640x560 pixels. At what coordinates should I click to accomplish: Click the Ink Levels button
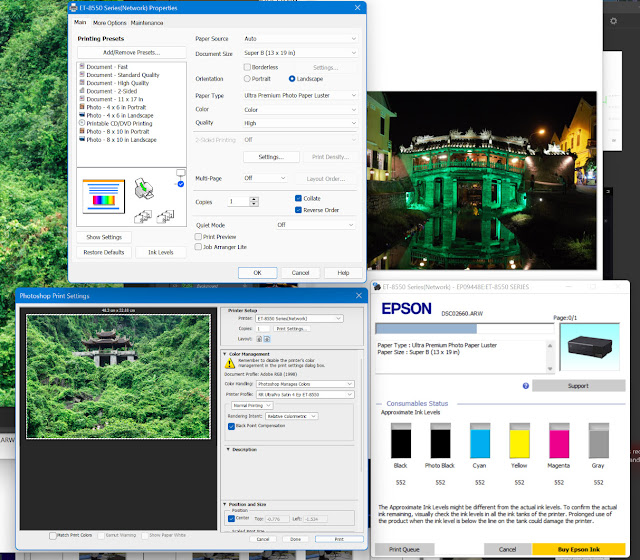pyautogui.click(x=161, y=253)
